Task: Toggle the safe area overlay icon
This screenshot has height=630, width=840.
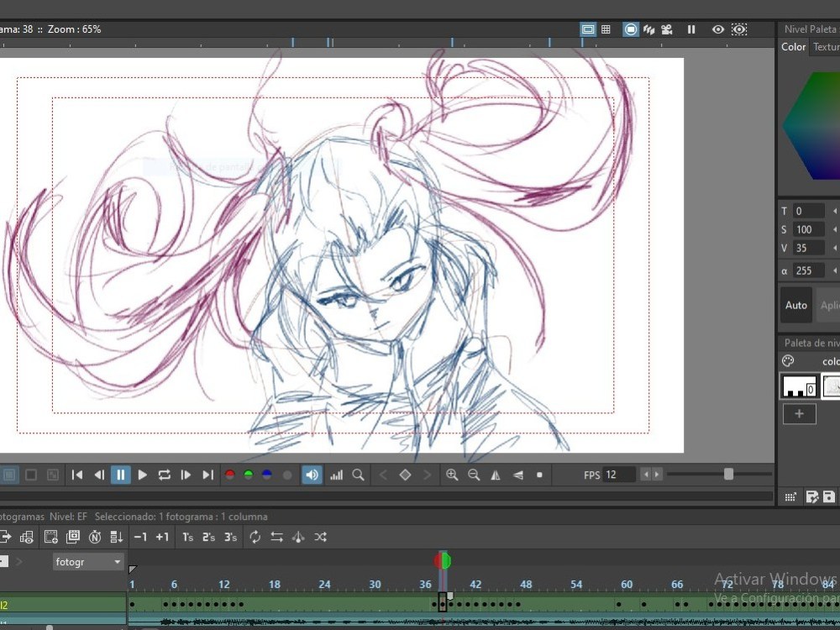Action: pos(588,29)
